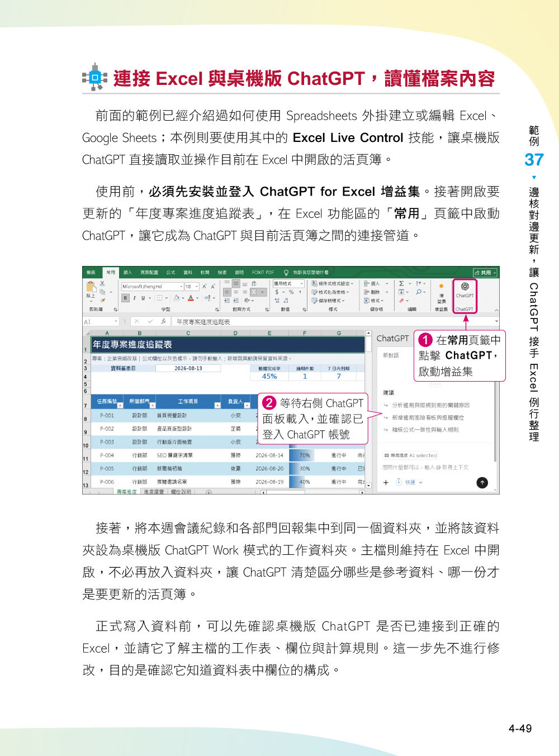This screenshot has width=559, height=756.
Task: Click the AutoSum sigma icon
Action: [401, 284]
